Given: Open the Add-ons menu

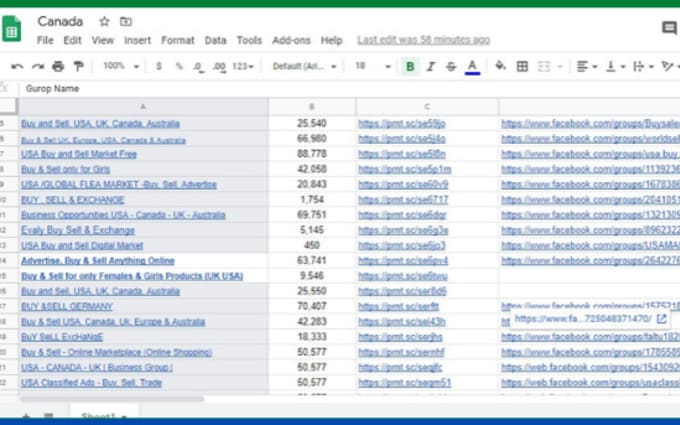Looking at the screenshot, I should coord(291,40).
